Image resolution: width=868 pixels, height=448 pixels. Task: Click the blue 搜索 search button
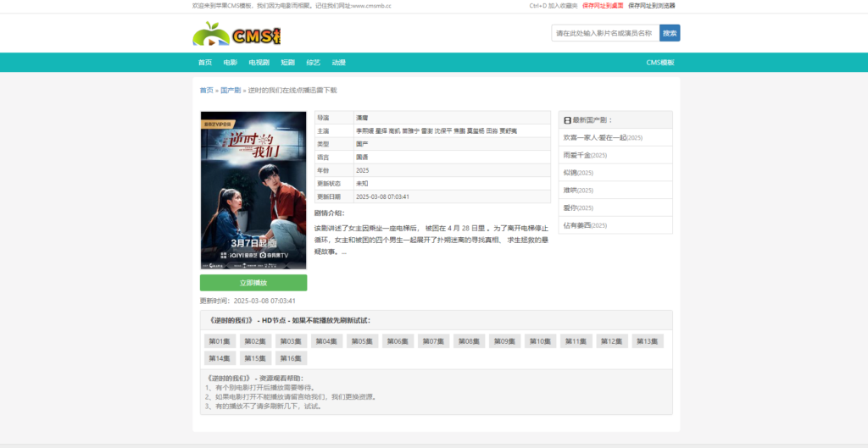(x=670, y=33)
